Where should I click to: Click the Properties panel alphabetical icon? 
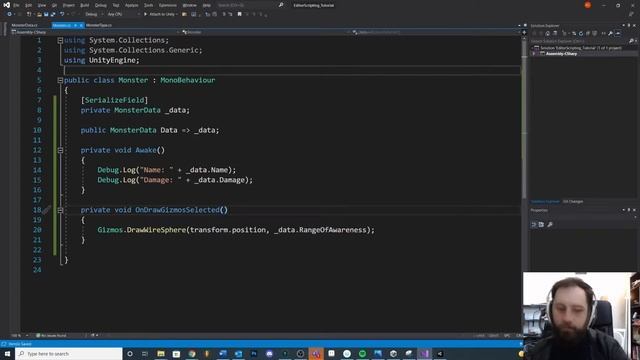tap(541, 224)
